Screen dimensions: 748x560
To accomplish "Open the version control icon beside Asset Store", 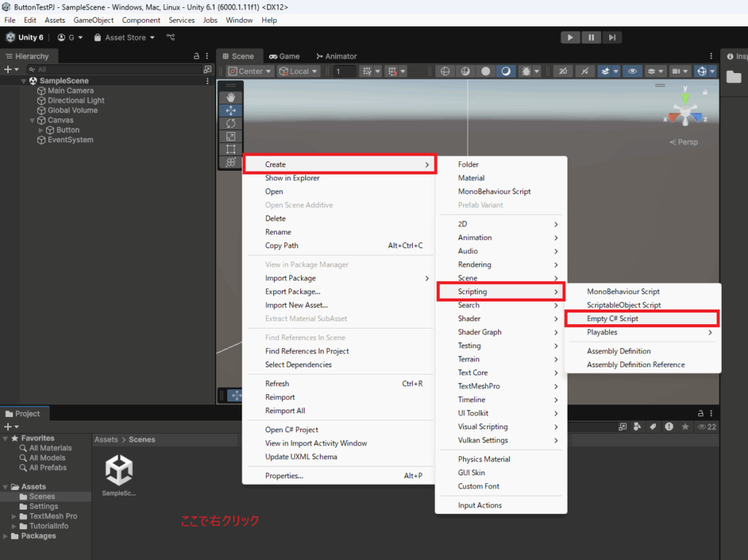I will click(171, 37).
